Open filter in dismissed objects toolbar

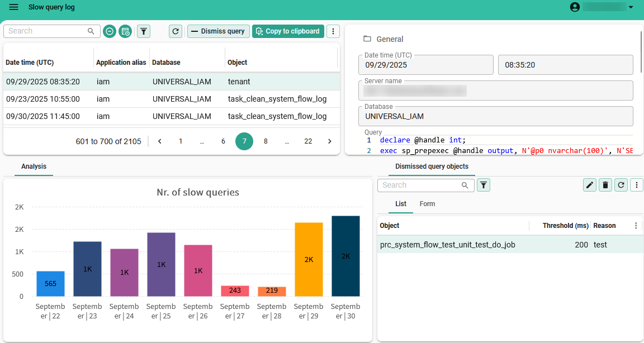(484, 185)
